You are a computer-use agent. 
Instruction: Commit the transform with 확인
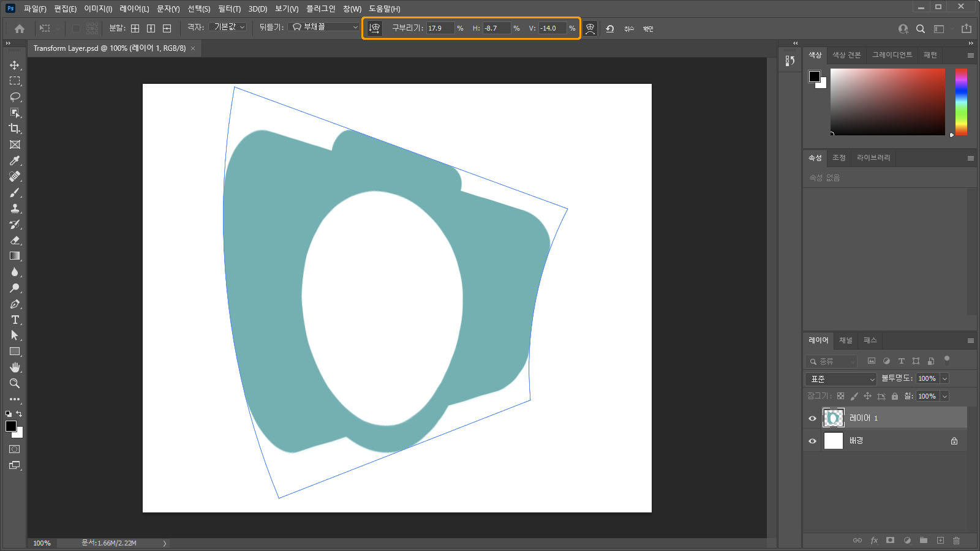click(648, 29)
